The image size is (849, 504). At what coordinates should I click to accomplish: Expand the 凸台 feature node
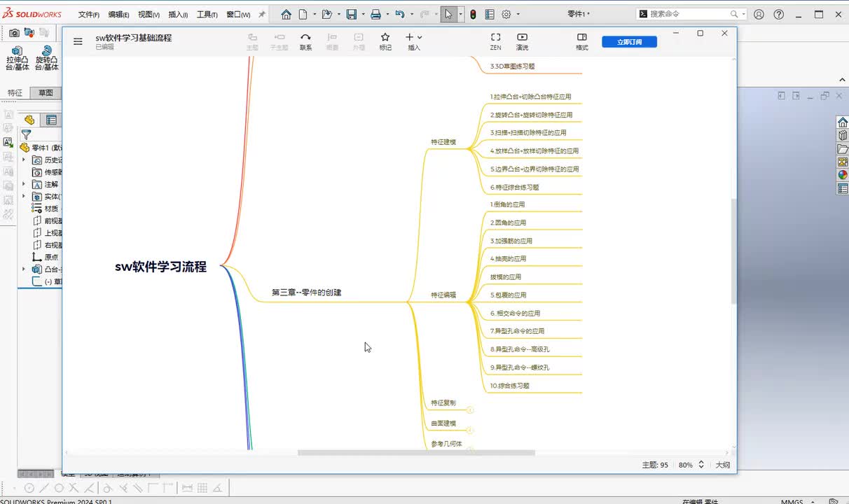click(23, 269)
